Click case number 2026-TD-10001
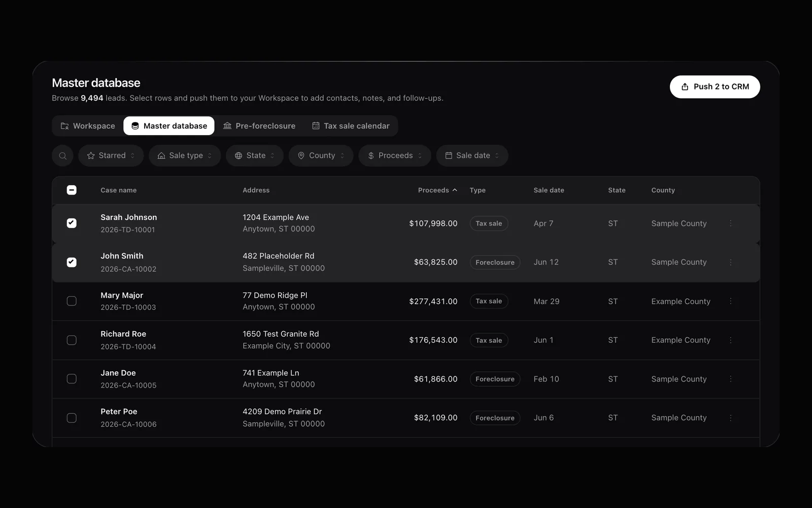Image resolution: width=812 pixels, height=508 pixels. pyautogui.click(x=128, y=230)
